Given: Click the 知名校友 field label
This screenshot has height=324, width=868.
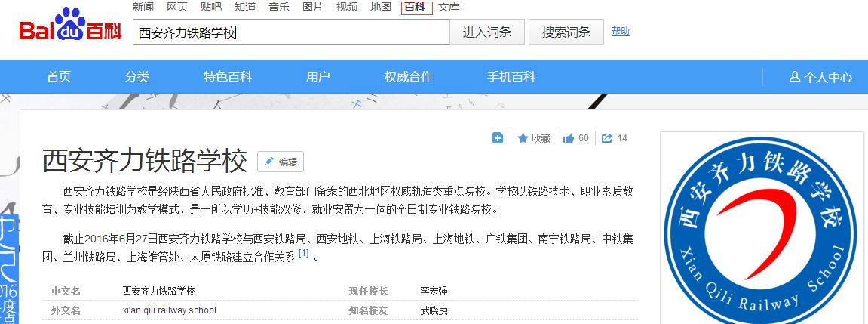Looking at the screenshot, I should click(367, 310).
